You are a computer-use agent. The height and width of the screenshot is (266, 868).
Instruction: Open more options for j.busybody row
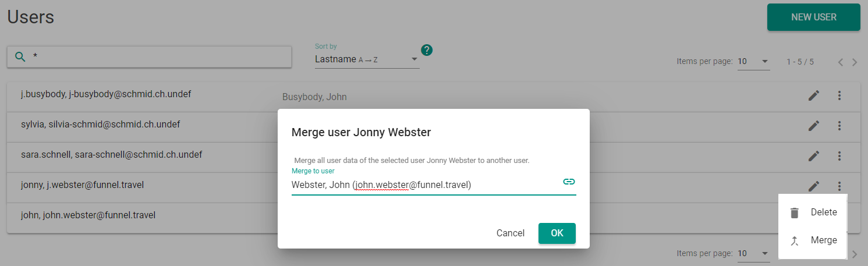(839, 95)
